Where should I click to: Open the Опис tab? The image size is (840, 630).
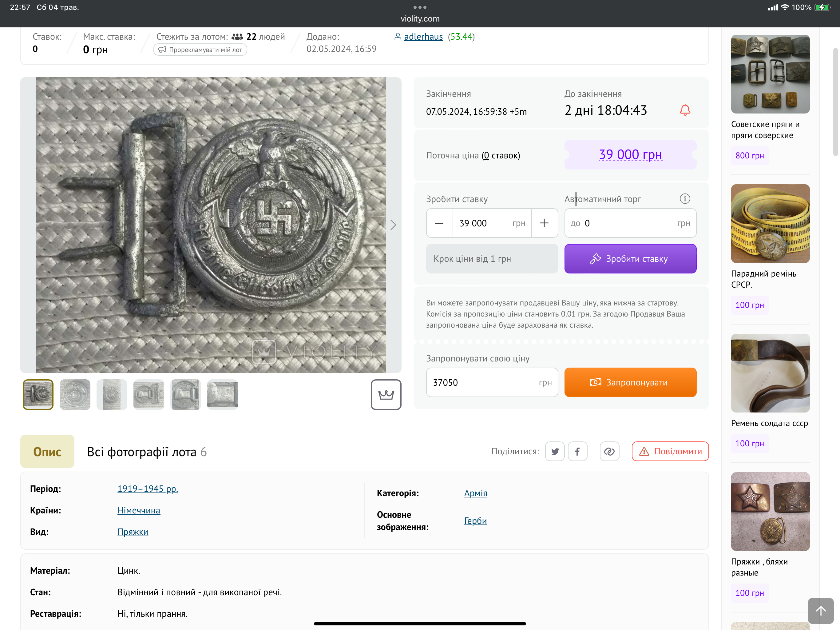[47, 451]
